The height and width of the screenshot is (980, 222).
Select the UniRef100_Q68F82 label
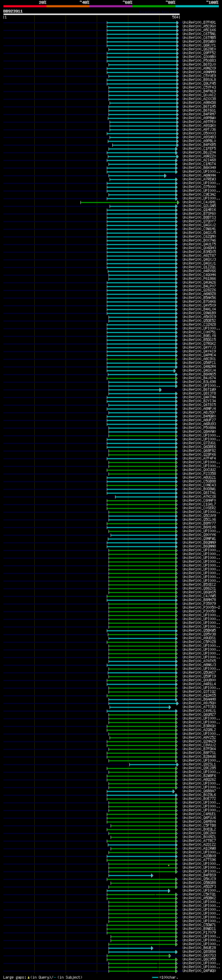(x=199, y=451)
